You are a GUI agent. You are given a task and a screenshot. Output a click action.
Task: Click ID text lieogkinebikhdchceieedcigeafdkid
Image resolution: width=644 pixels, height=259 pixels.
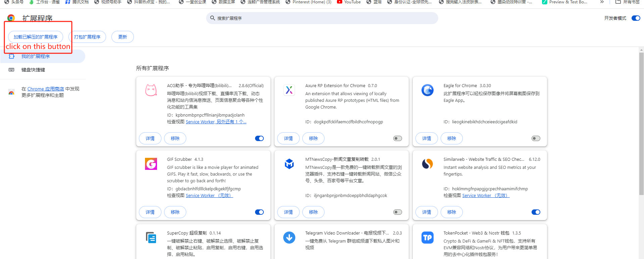click(x=485, y=122)
